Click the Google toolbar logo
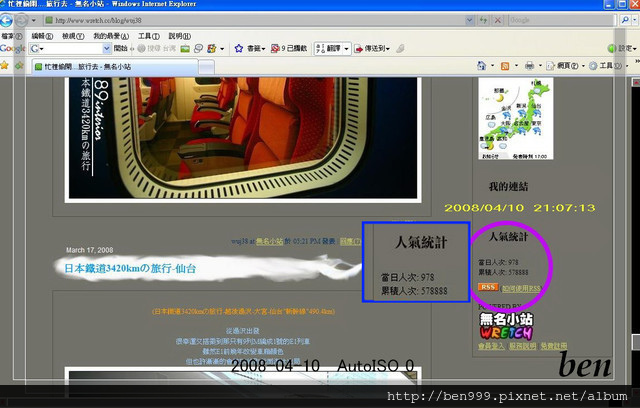Viewport: 640px width, 408px height. [x=12, y=49]
